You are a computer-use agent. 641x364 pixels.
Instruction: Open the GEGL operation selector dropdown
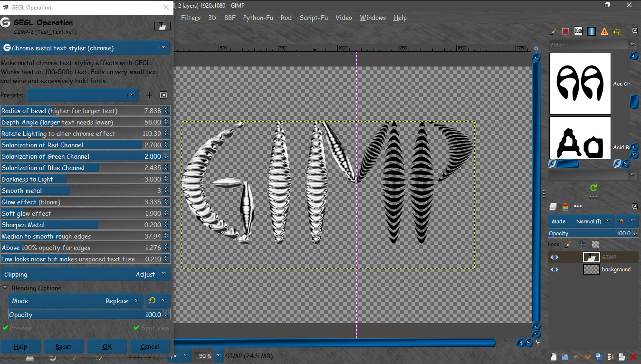pyautogui.click(x=86, y=48)
